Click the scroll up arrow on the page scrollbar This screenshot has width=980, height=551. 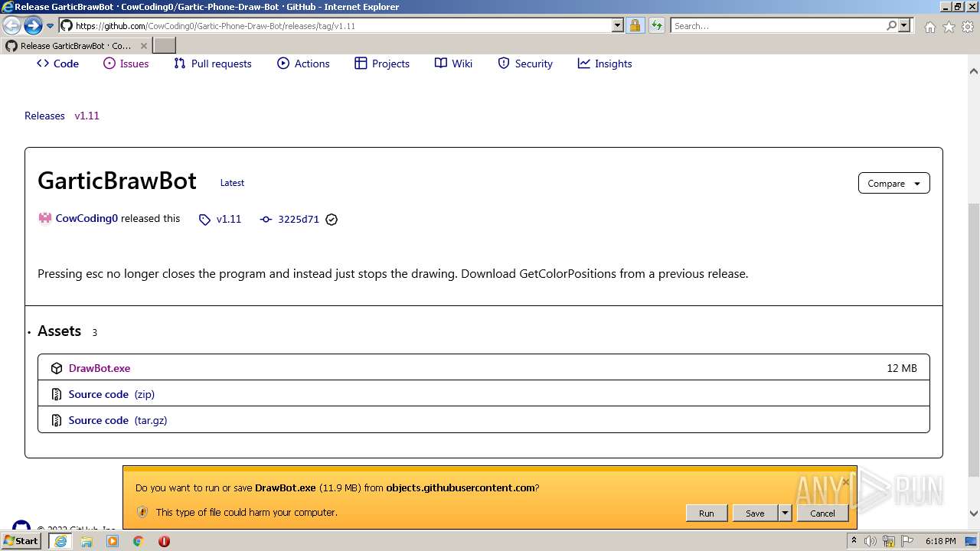pos(974,71)
